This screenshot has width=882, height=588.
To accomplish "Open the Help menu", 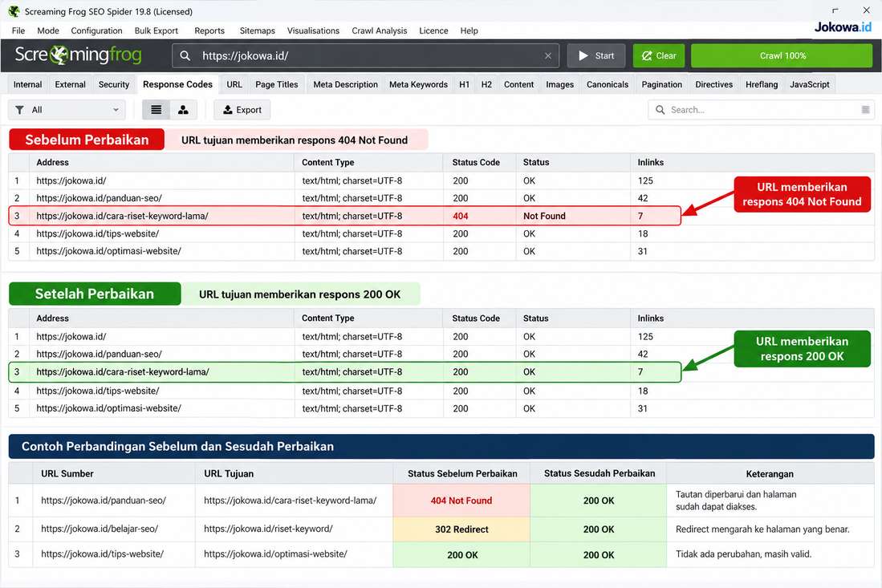I will pos(469,30).
